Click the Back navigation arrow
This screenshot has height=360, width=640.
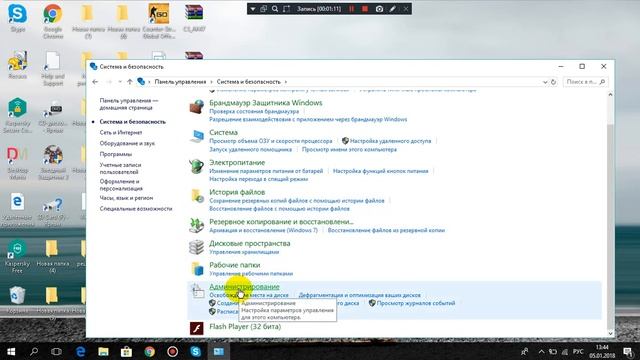tap(95, 82)
